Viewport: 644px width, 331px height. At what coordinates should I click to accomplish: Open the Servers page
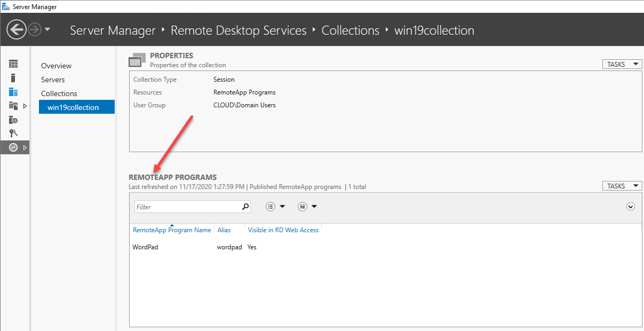(53, 80)
